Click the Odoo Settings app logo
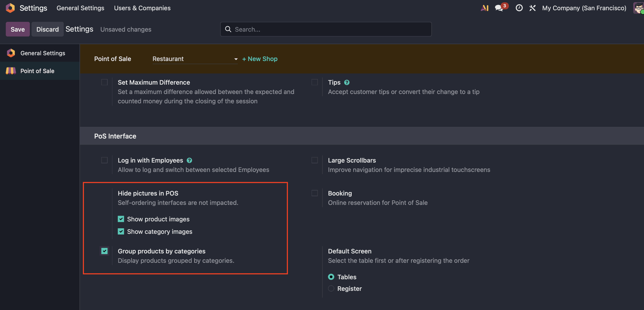Image resolution: width=644 pixels, height=310 pixels. click(10, 8)
